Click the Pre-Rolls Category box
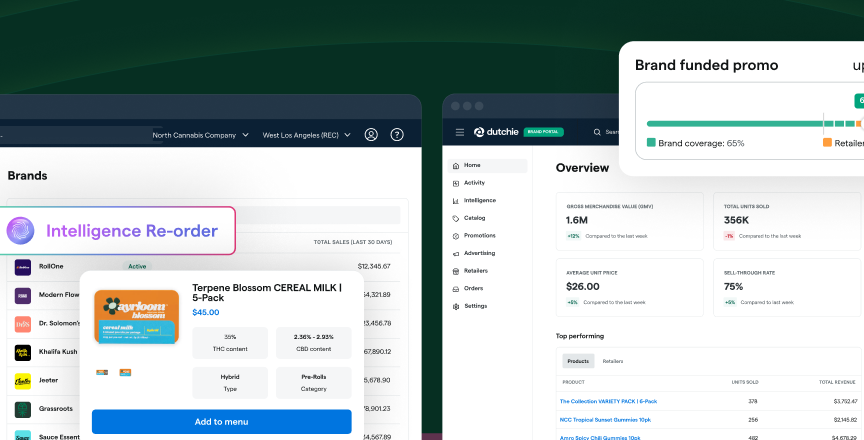Viewport: 864px width, 440px height. (x=314, y=383)
